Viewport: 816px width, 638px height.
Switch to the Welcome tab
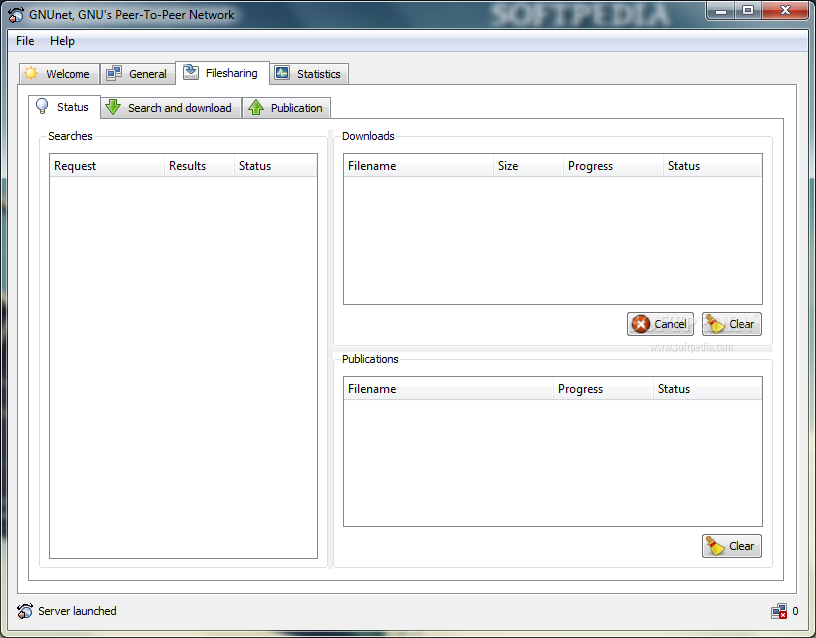[59, 73]
